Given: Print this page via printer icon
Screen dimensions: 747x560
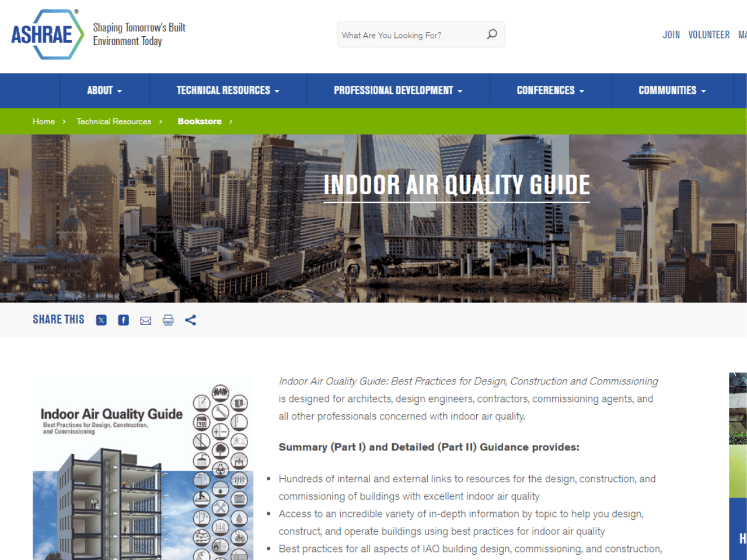Looking at the screenshot, I should (168, 320).
